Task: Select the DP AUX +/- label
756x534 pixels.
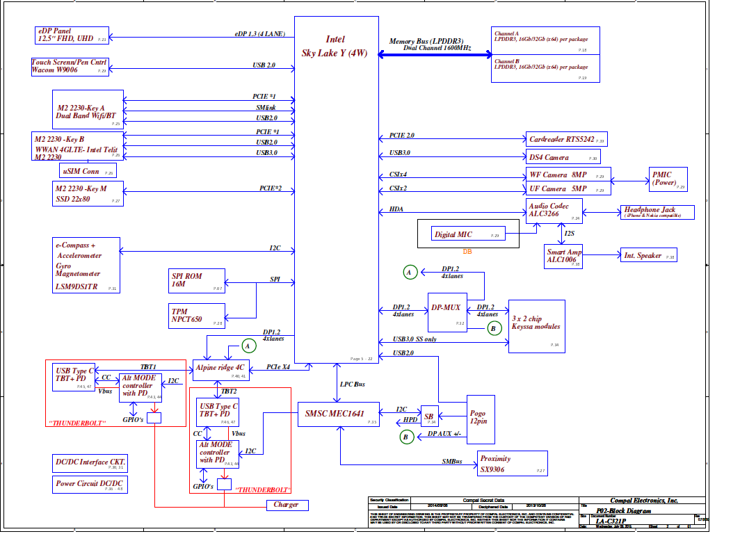Action: (444, 434)
